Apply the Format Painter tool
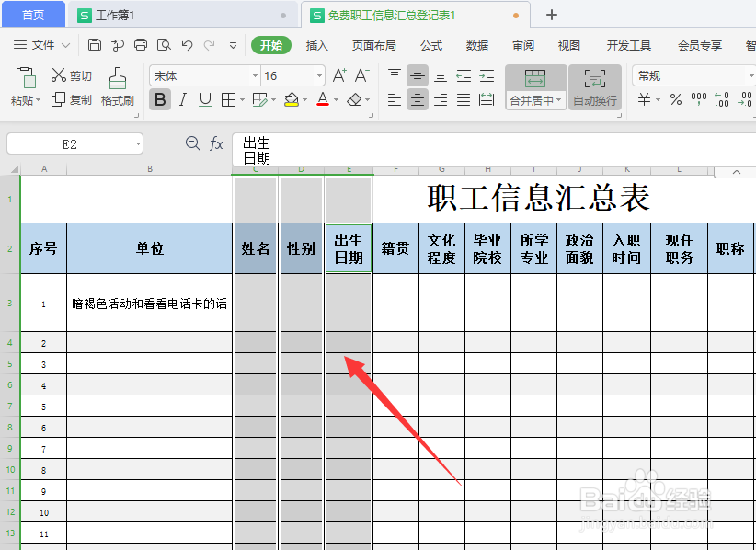Screen dimensions: 756x550 coord(117,87)
